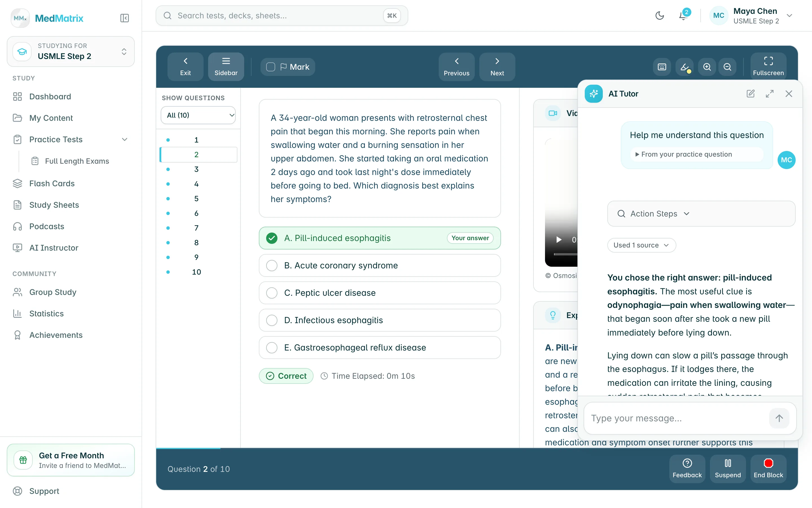Go to the Previous question

pyautogui.click(x=457, y=67)
